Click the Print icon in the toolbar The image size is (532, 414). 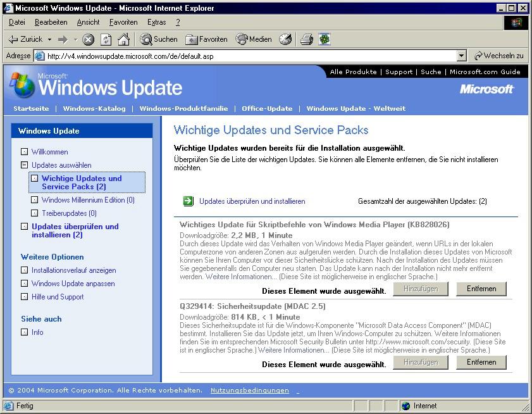307,39
